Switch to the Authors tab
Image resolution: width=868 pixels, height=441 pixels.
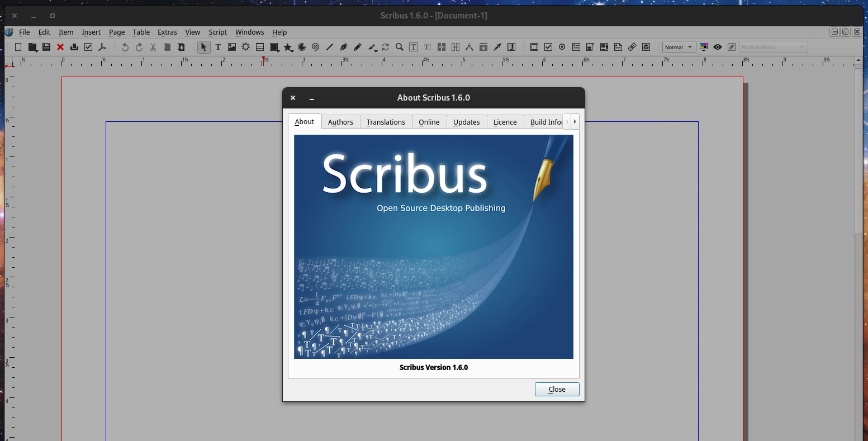click(x=340, y=122)
